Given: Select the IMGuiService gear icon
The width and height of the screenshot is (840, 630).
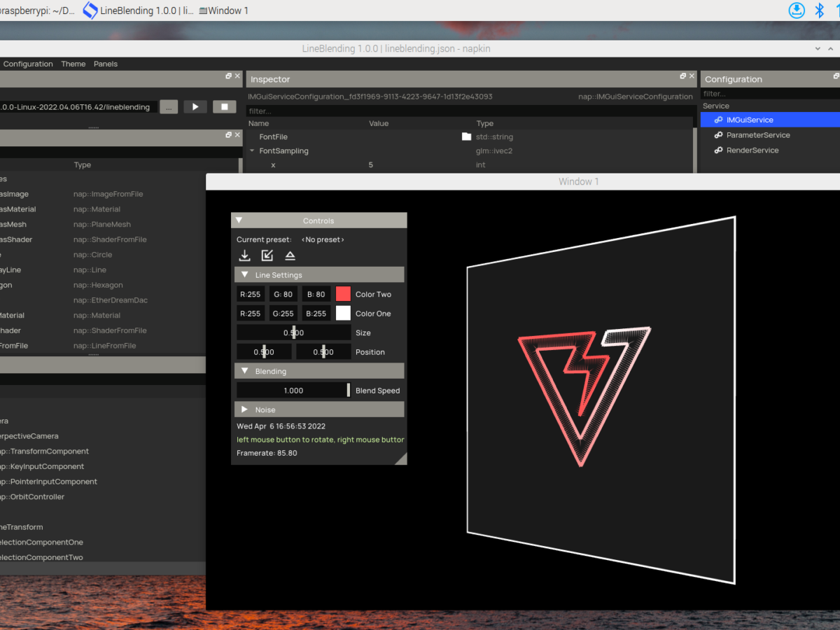Looking at the screenshot, I should [718, 120].
